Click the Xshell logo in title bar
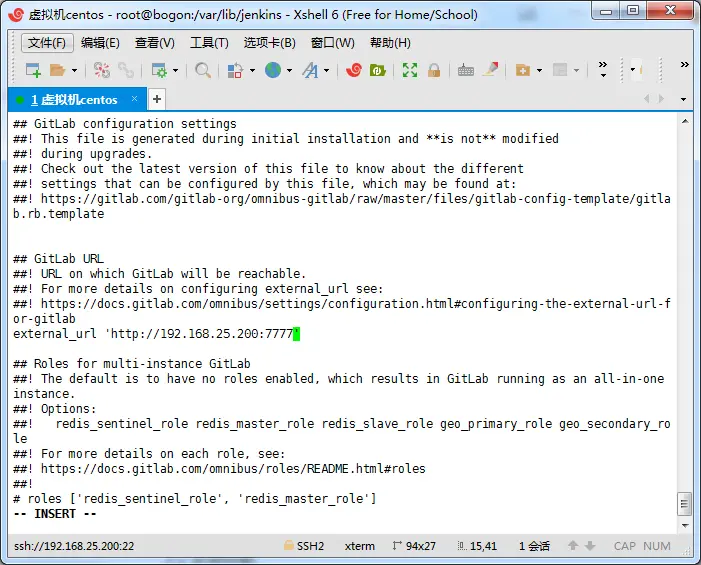This screenshot has height=565, width=701. (16, 14)
